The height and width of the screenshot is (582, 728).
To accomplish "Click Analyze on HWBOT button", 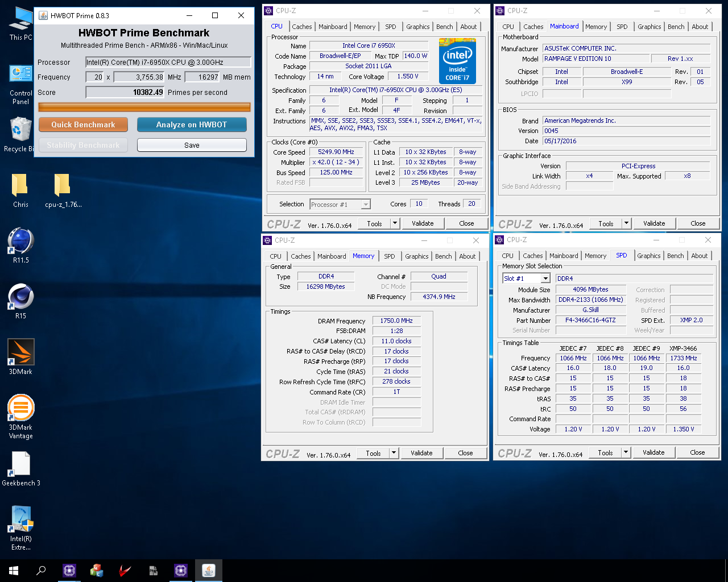I will click(x=192, y=124).
